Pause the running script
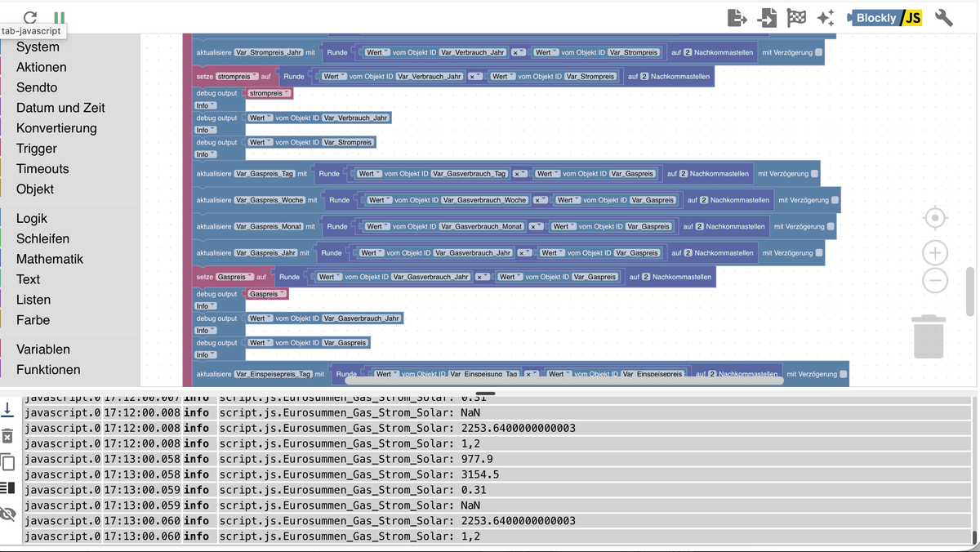The height and width of the screenshot is (552, 980). click(59, 17)
